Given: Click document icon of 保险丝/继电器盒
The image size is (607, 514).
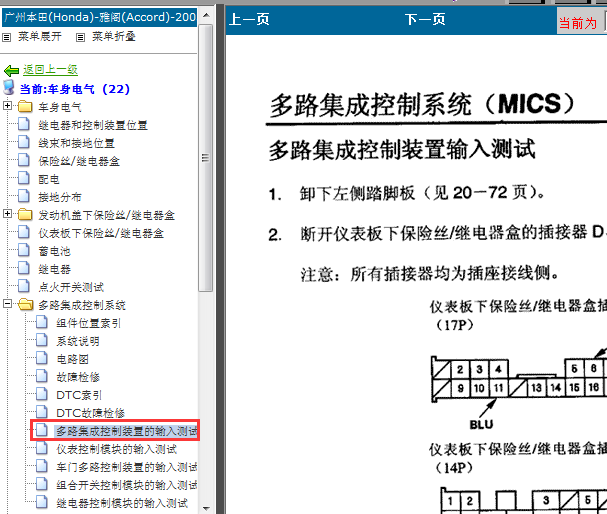Looking at the screenshot, I should pyautogui.click(x=24, y=160).
